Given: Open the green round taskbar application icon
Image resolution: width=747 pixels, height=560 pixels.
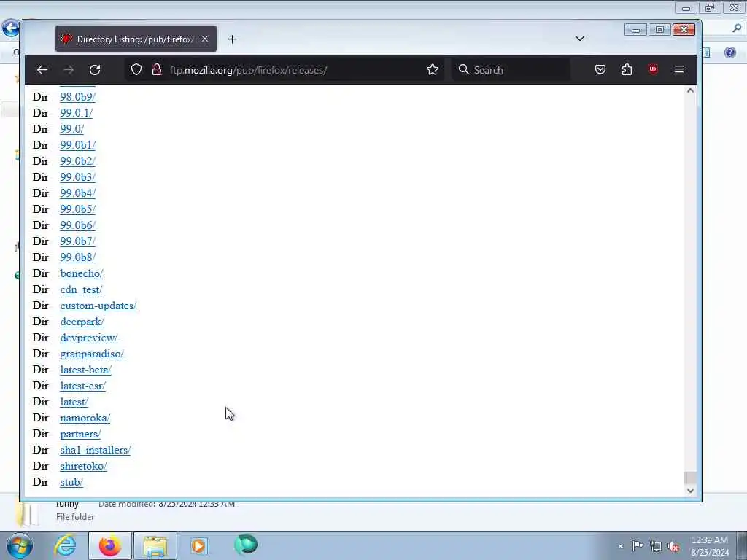Looking at the screenshot, I should pos(246,545).
